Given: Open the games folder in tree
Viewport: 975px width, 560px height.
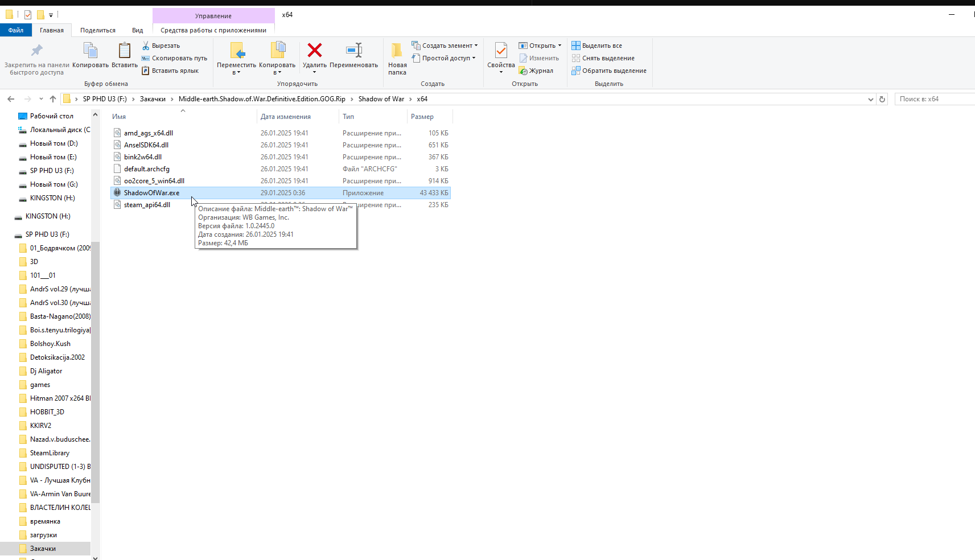Looking at the screenshot, I should pyautogui.click(x=40, y=385).
